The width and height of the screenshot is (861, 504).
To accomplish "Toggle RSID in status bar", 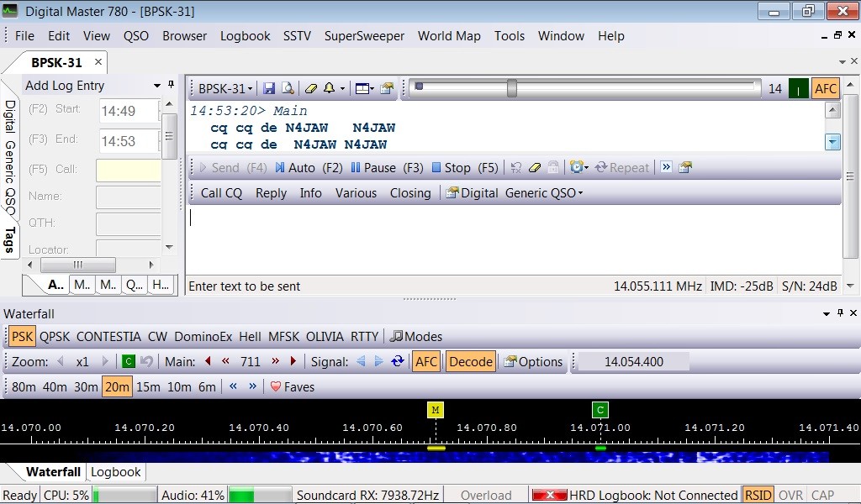I will point(758,496).
